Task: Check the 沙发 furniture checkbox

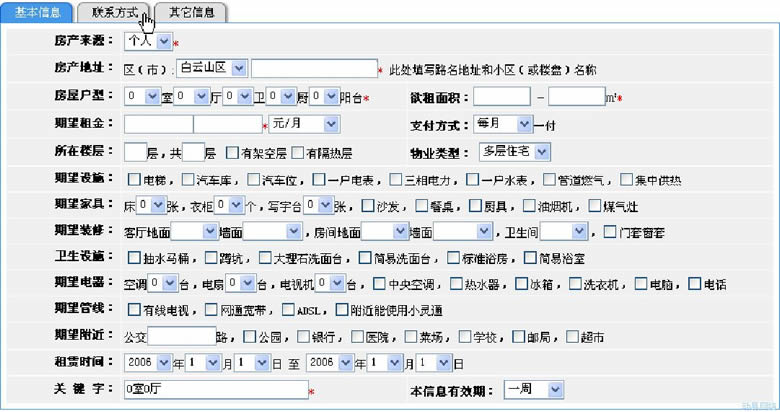Action: pyautogui.click(x=367, y=206)
